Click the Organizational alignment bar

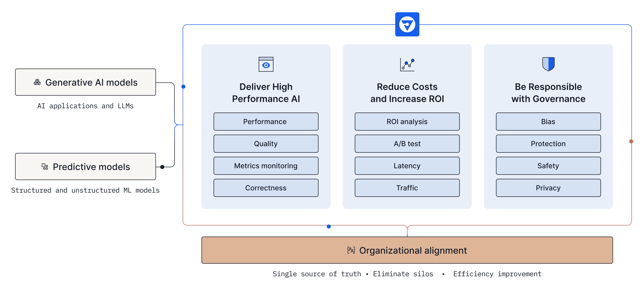pyautogui.click(x=407, y=250)
